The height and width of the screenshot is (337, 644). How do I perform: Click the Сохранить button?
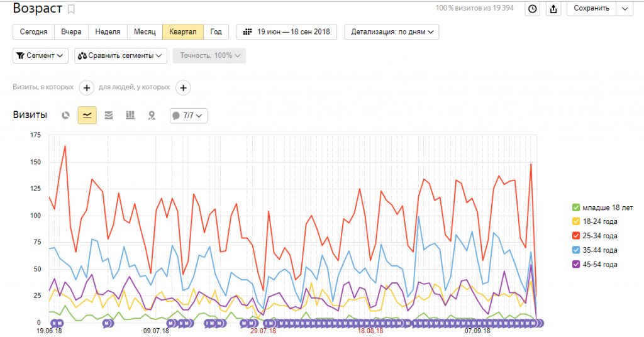point(591,9)
